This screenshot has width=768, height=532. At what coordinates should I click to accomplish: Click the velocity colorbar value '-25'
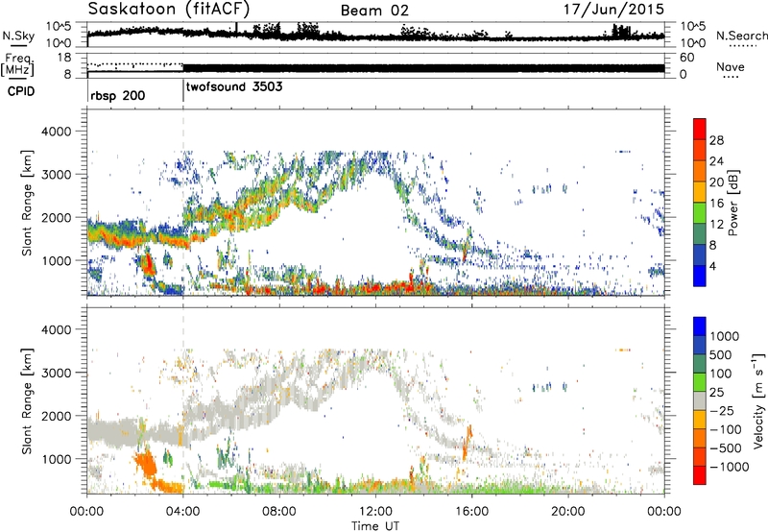coord(722,410)
